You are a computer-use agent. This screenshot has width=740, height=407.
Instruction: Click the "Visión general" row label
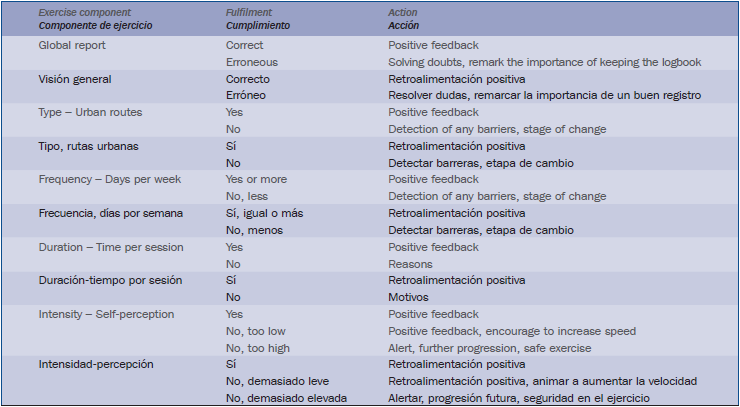point(75,78)
